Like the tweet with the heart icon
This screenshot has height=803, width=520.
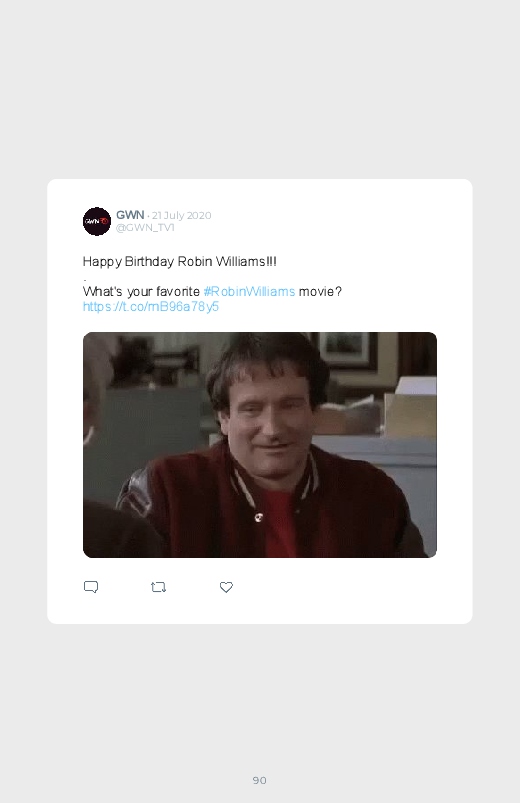(226, 587)
